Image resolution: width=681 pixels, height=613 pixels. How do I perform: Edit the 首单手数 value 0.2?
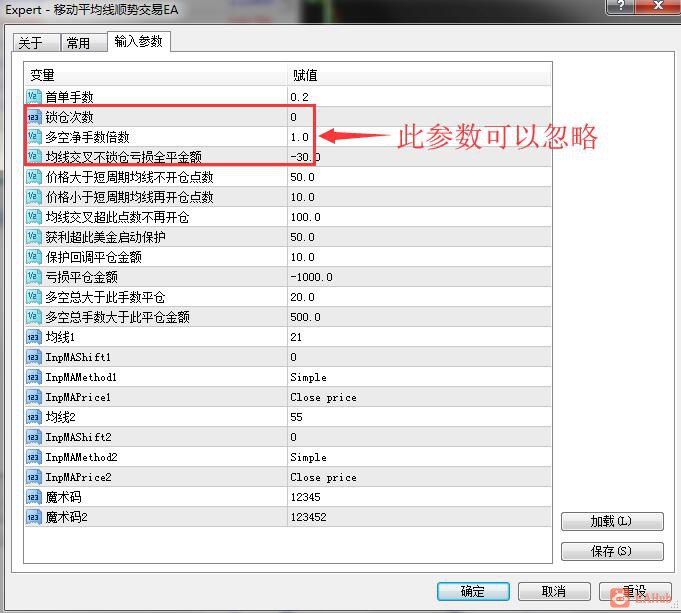(x=419, y=96)
